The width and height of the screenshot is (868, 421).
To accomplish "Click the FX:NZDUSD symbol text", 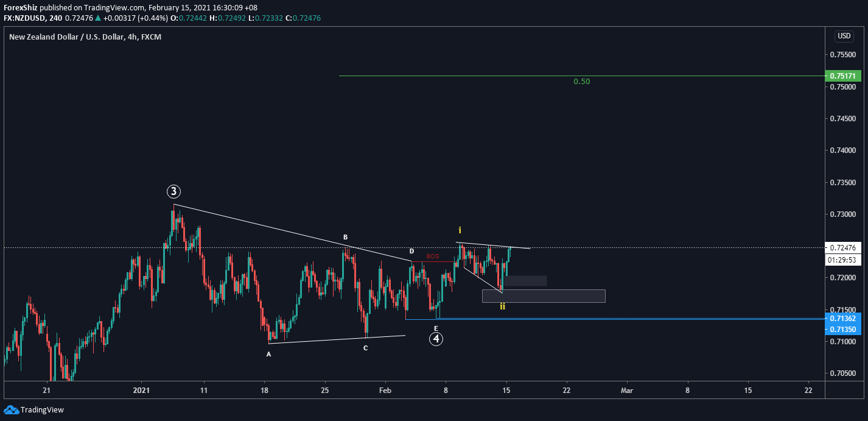I will [x=24, y=18].
